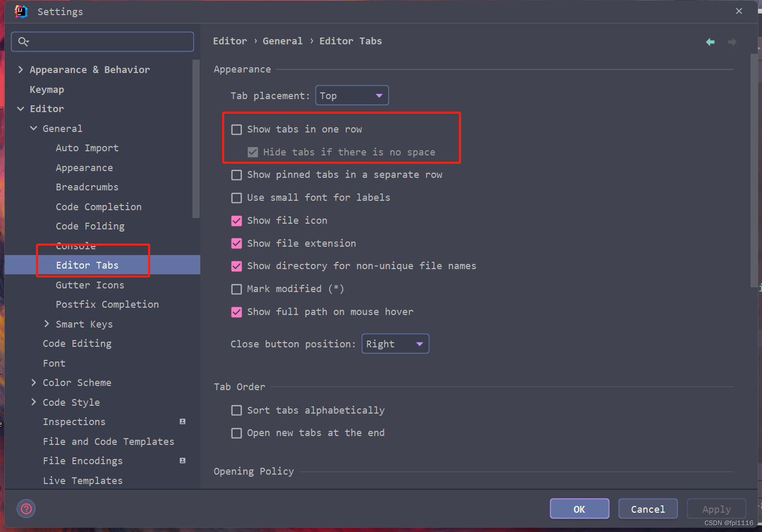Click General in the breadcrumb path
Image resolution: width=762 pixels, height=532 pixels.
[283, 41]
